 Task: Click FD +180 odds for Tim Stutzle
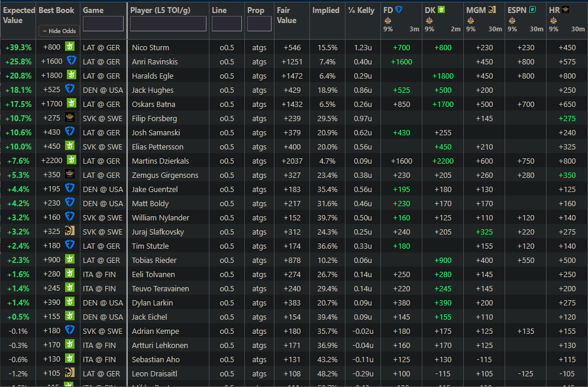[x=401, y=246]
